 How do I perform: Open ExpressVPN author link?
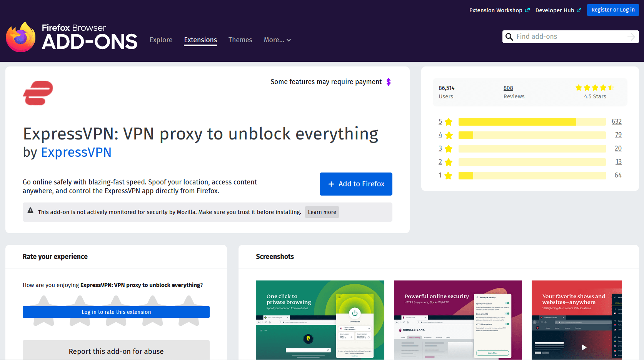(76, 153)
